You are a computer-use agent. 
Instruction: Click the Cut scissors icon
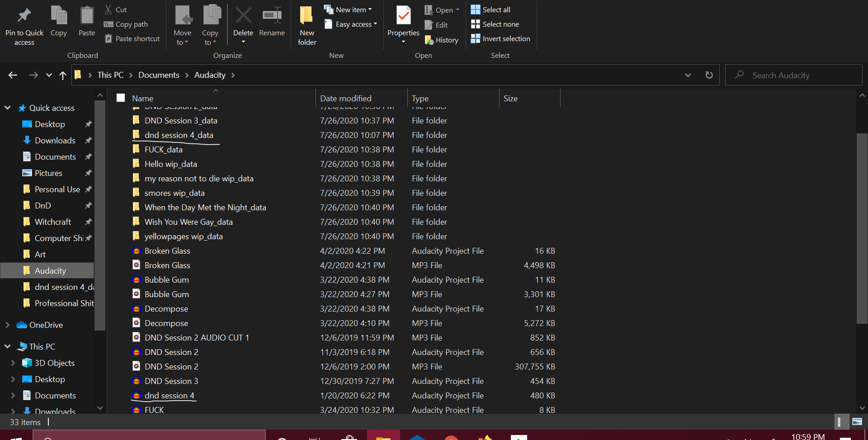coord(108,9)
